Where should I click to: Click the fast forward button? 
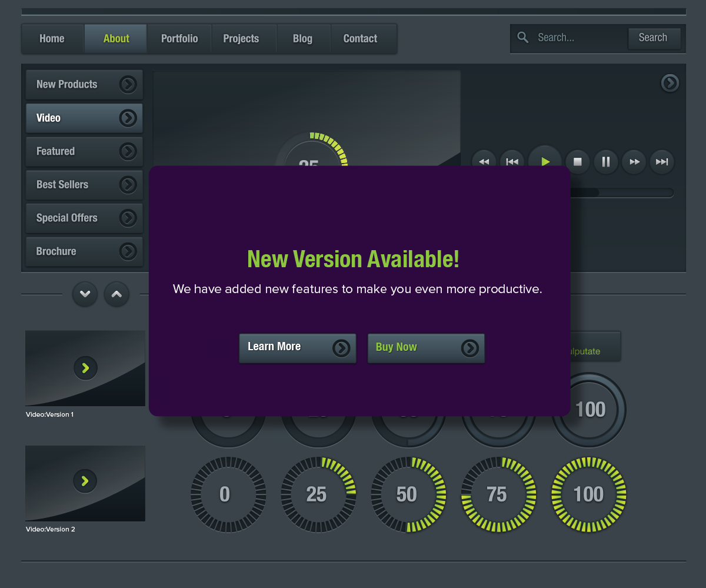coord(634,162)
